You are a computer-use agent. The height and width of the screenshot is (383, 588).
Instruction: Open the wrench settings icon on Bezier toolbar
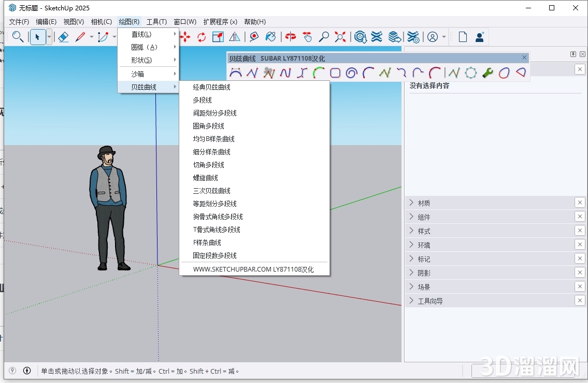(x=487, y=73)
